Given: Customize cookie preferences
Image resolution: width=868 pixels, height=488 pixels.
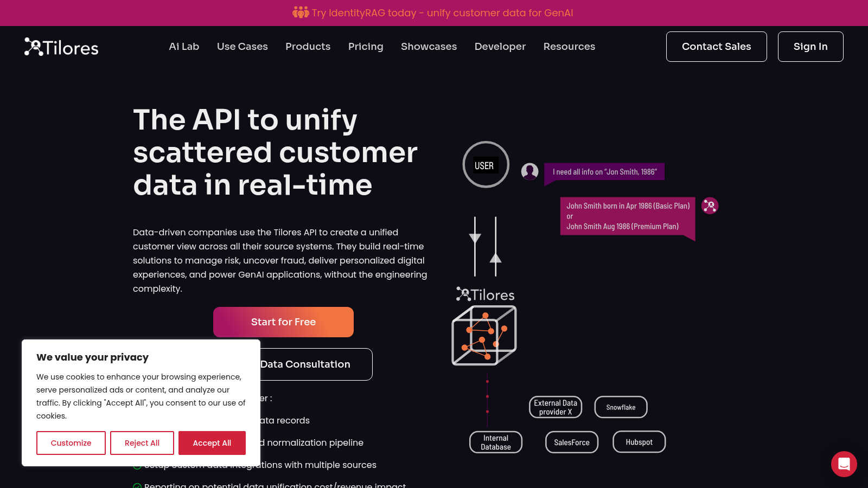Looking at the screenshot, I should click(x=71, y=443).
